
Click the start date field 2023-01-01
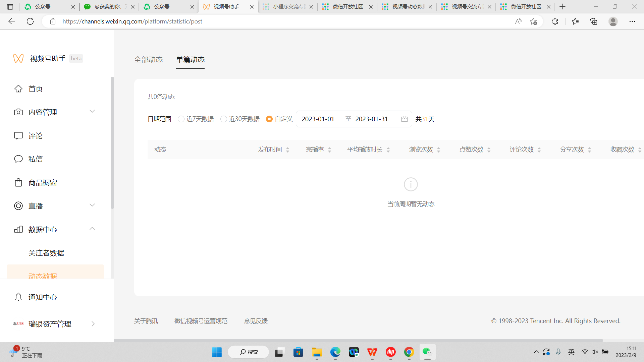318,119
